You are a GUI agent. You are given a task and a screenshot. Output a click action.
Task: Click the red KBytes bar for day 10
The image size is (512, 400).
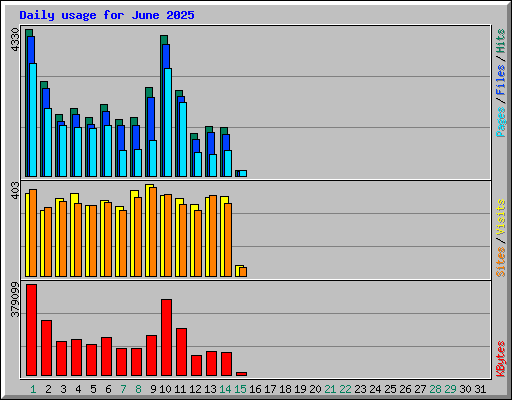(x=166, y=337)
